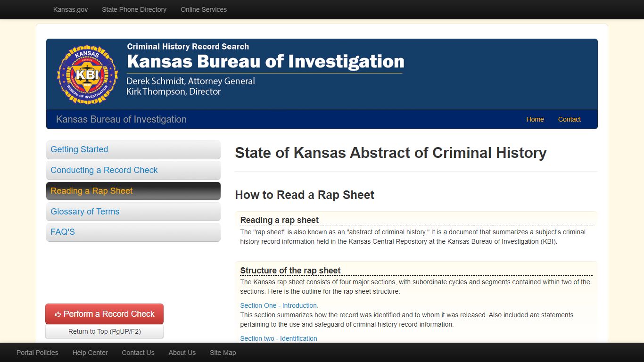Click the Derek Schmidt, Attorney General text
This screenshot has width=644, height=362.
[190, 81]
